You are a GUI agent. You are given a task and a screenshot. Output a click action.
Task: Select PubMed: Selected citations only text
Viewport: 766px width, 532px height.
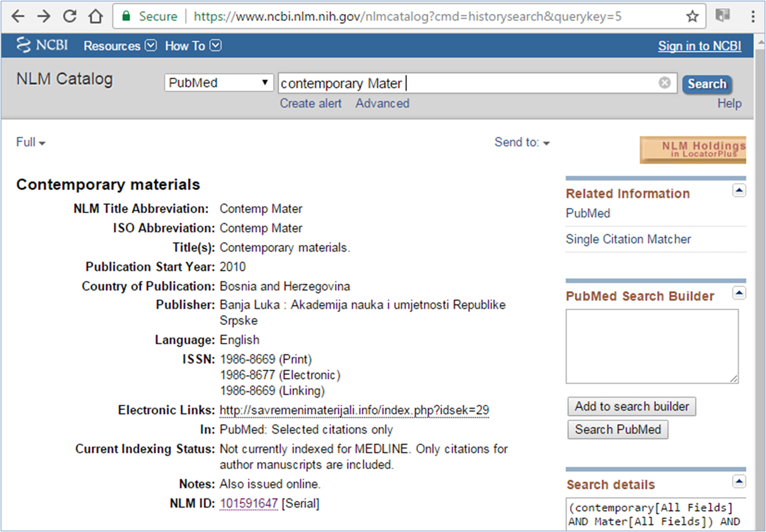[x=306, y=430]
